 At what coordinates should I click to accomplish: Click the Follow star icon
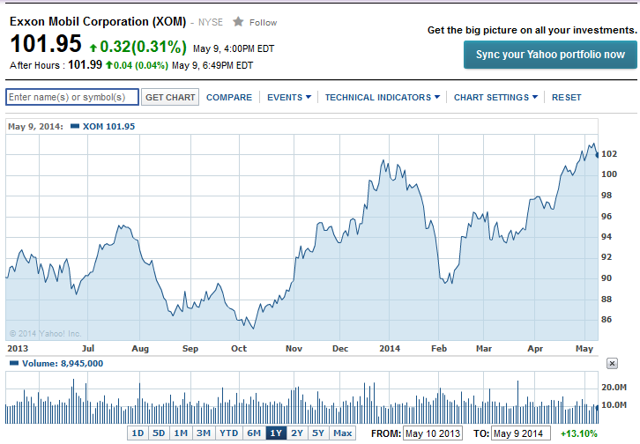click(x=238, y=22)
